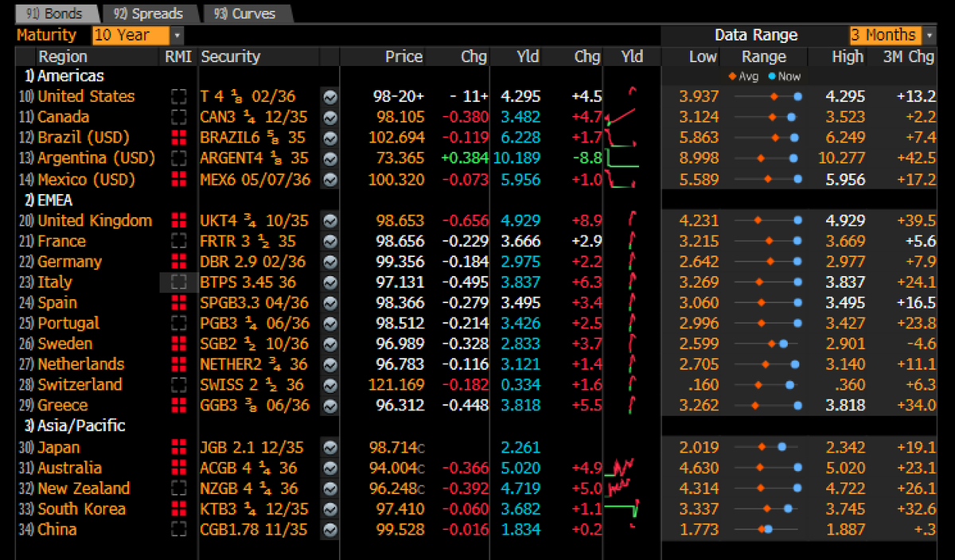Click the United States range slider
The image size is (955, 560).
[x=767, y=97]
